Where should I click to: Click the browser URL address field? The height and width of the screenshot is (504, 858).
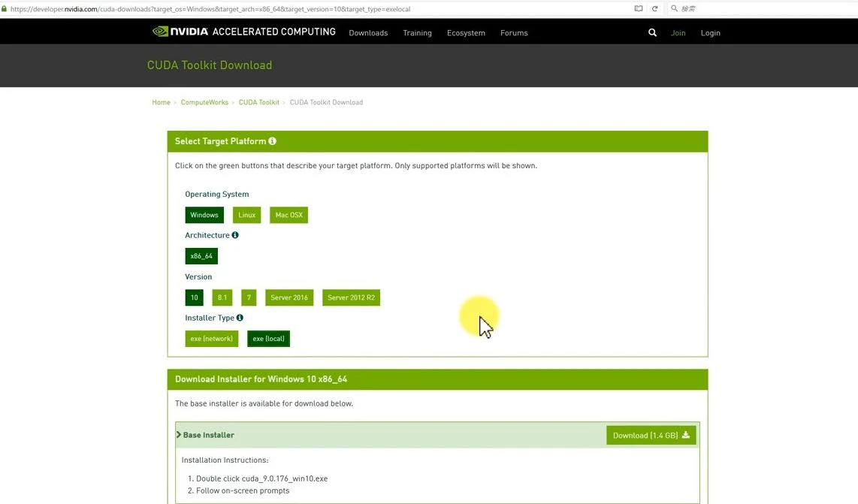tap(317, 9)
